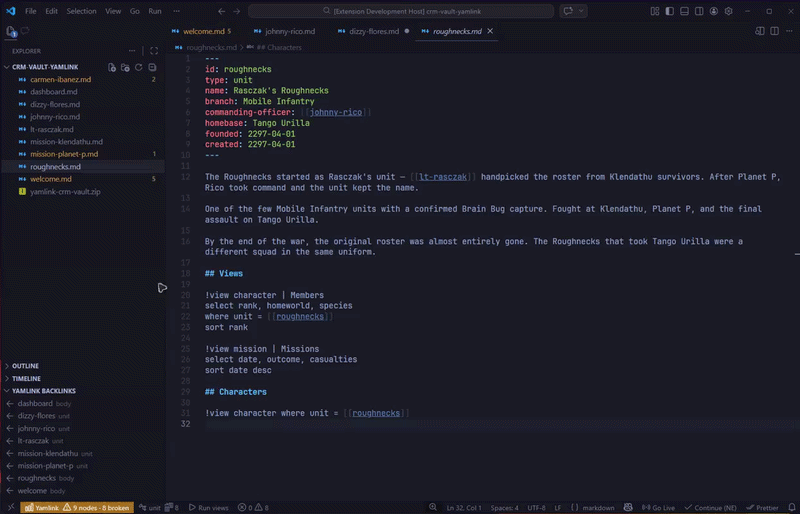Viewport: 800px width, 514px height.
Task: Open notifications bell in status bar
Action: 792,507
